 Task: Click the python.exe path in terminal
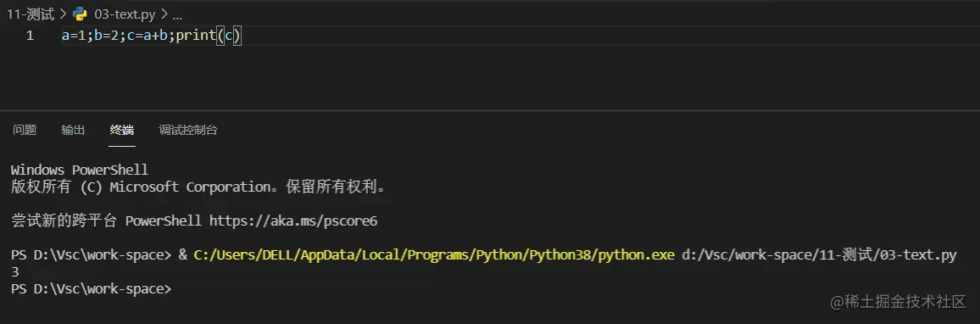pyautogui.click(x=434, y=255)
